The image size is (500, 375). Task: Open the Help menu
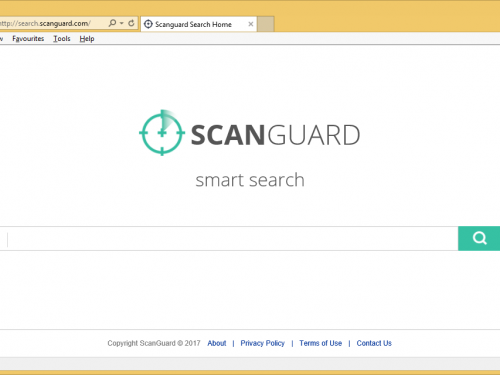87,39
